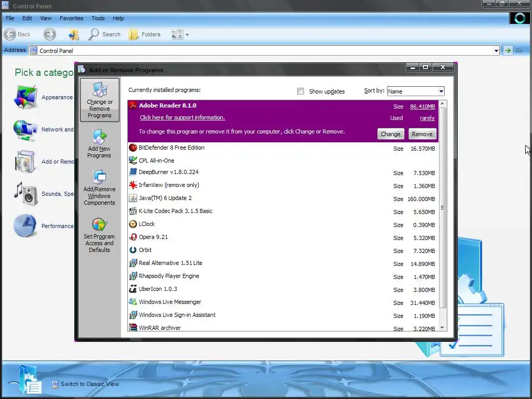The image size is (532, 399).
Task: Click the scroll down arrow of programs list
Action: click(x=443, y=327)
